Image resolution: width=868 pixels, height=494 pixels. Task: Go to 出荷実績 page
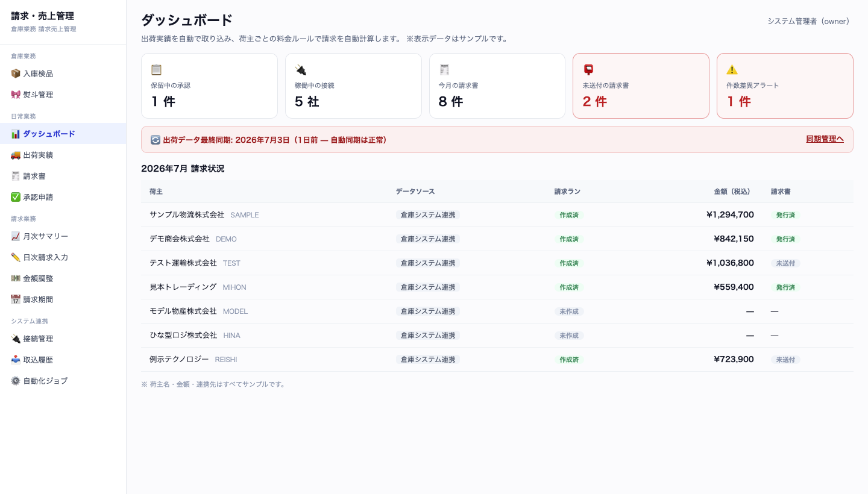click(63, 155)
